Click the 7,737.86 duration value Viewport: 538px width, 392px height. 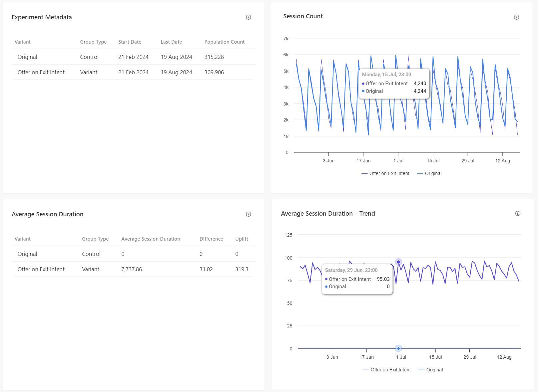click(132, 269)
